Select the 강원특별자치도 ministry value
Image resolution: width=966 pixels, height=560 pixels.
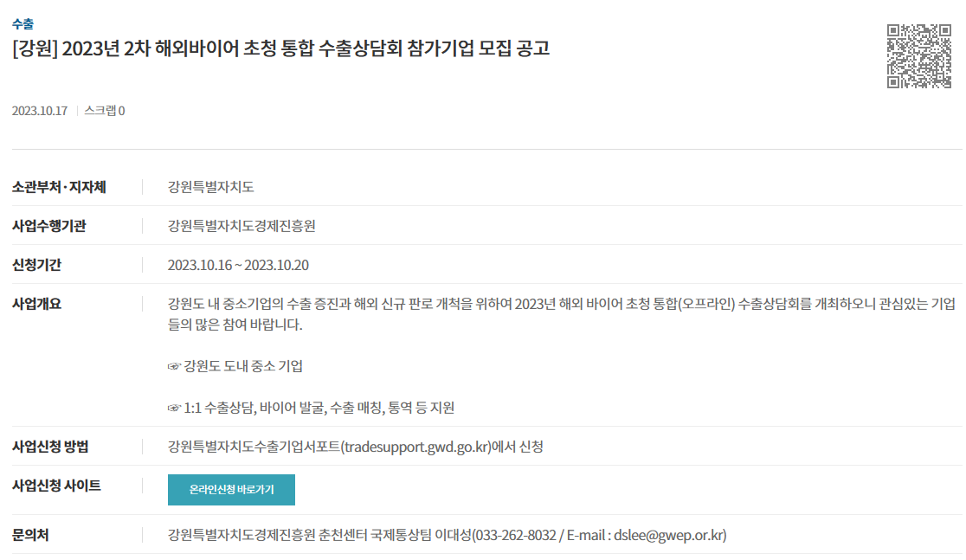coord(210,187)
